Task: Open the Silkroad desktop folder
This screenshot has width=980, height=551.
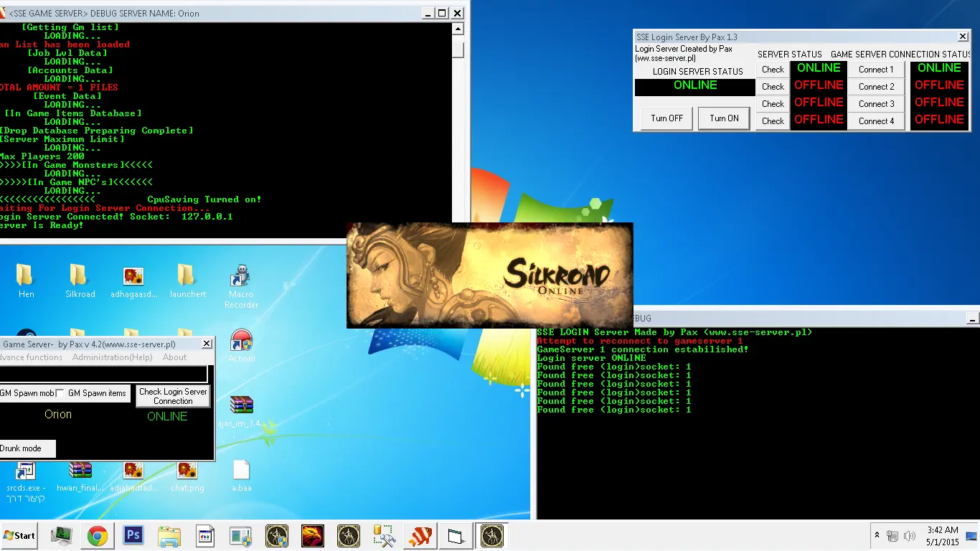Action: (x=80, y=281)
